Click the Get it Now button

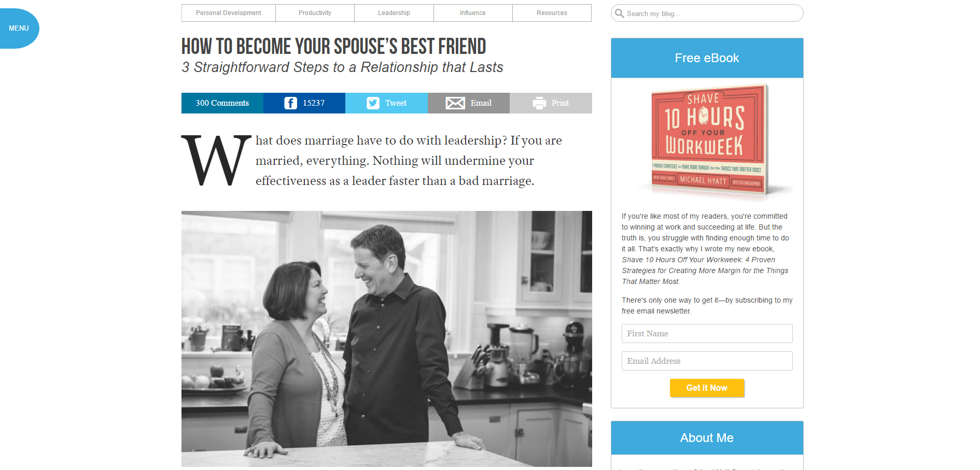pyautogui.click(x=707, y=388)
